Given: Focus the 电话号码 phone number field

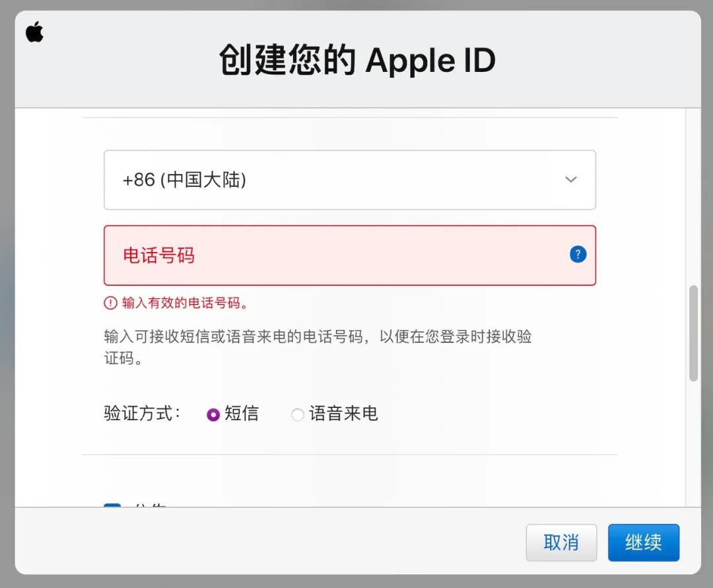Looking at the screenshot, I should coord(350,255).
